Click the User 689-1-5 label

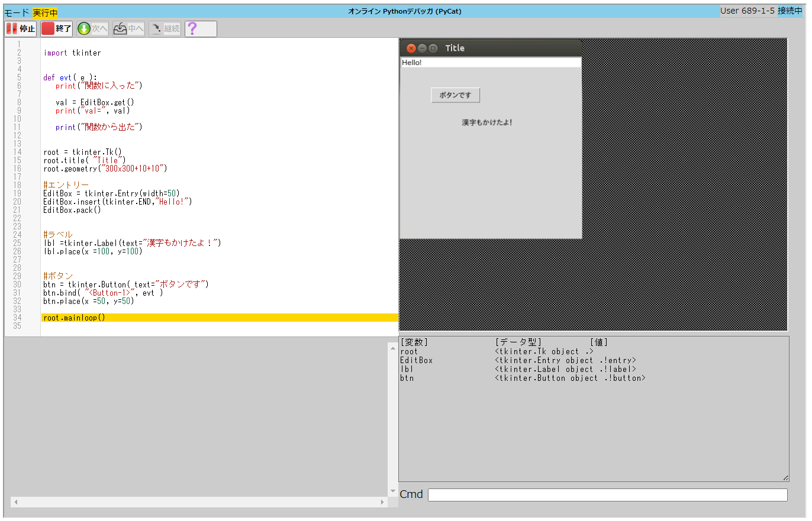point(747,11)
